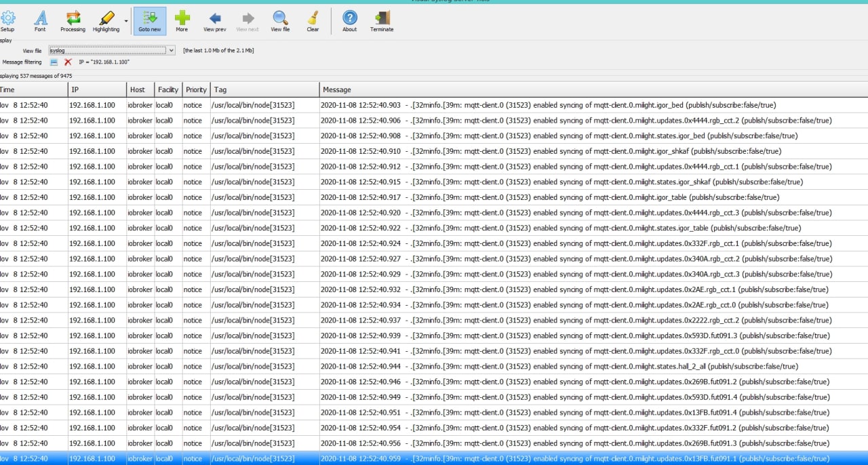The image size is (868, 465).
Task: Open the View file magnifier tool
Action: [280, 21]
